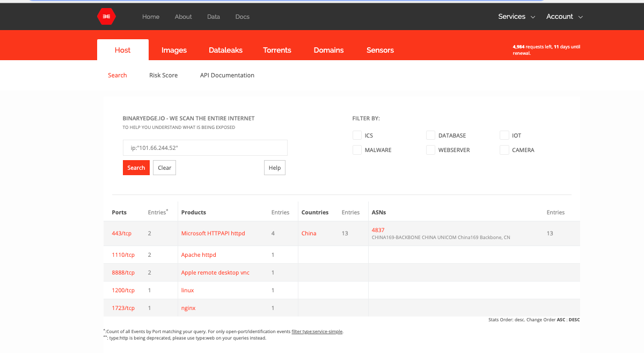The image size is (644, 353).
Task: Enable the WEBSERVER filter checkbox
Action: [430, 150]
